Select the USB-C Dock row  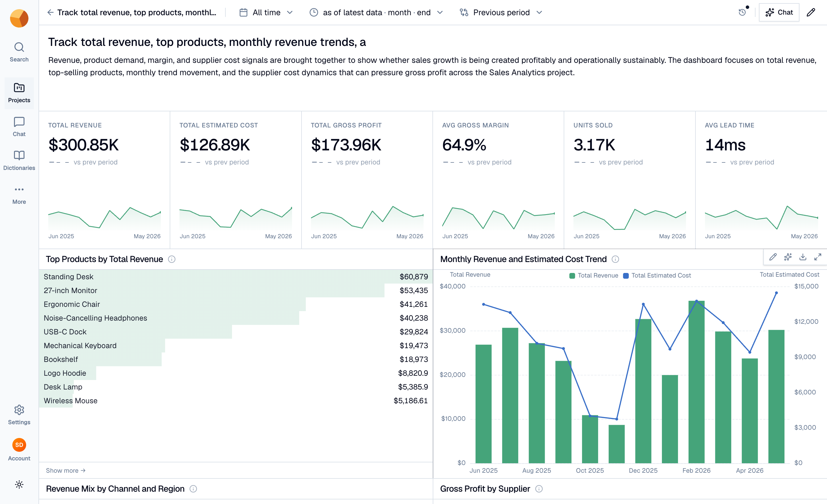236,332
